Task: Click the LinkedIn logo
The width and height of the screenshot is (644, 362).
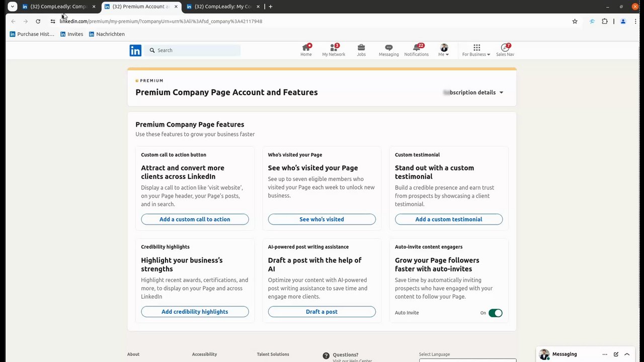Action: pos(135,50)
